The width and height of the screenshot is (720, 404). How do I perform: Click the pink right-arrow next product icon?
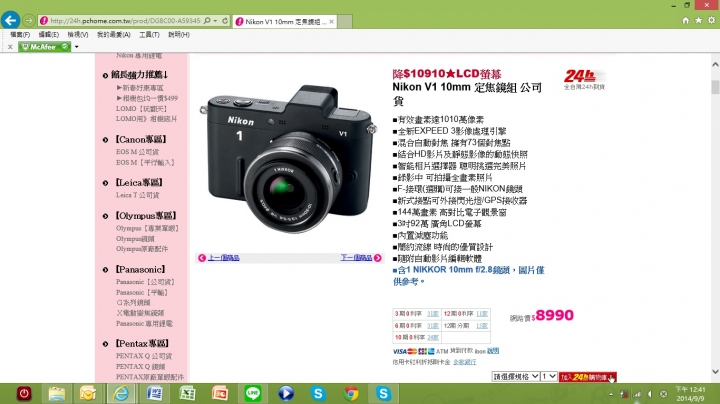(377, 258)
